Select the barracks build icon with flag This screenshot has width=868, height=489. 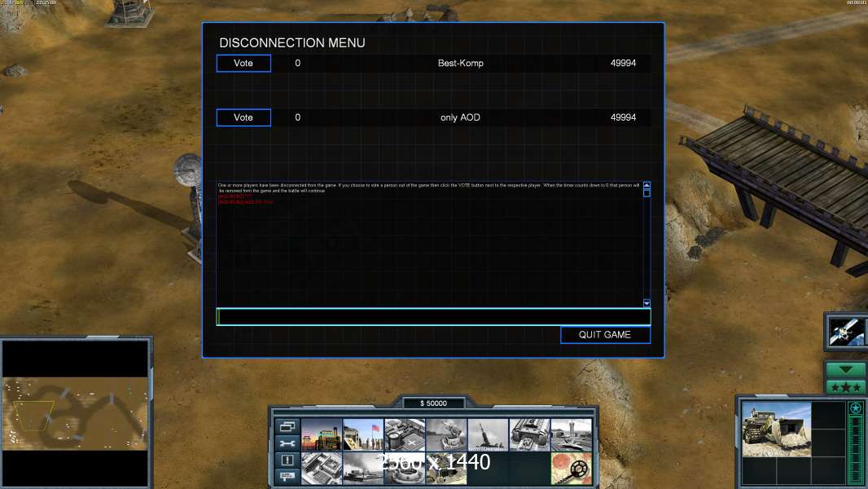click(363, 434)
